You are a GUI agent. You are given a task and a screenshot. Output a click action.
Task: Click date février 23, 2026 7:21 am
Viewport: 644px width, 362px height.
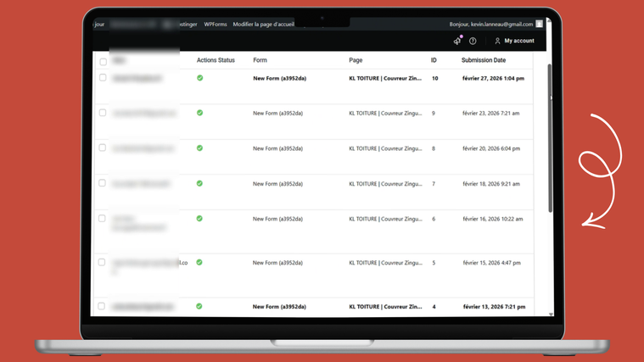(490, 114)
